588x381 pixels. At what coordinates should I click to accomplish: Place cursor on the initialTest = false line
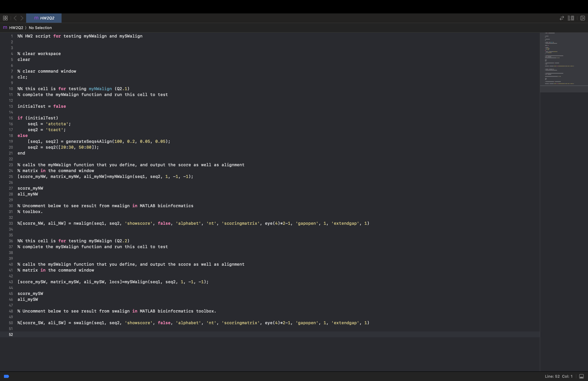click(x=41, y=106)
